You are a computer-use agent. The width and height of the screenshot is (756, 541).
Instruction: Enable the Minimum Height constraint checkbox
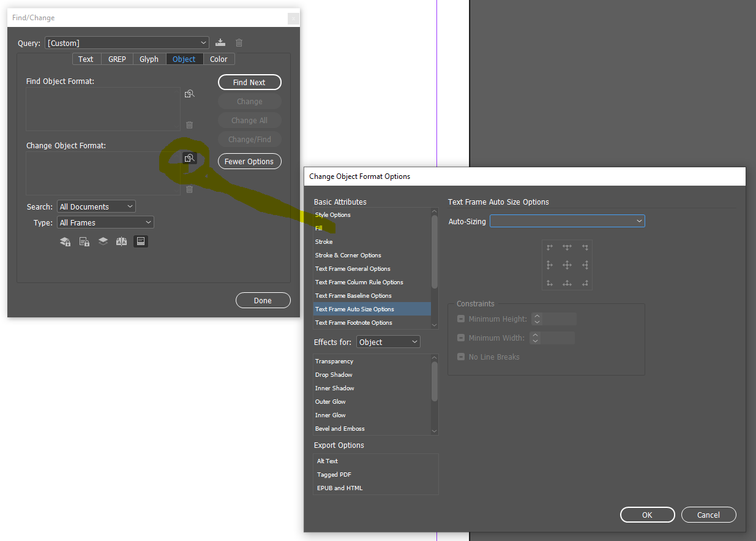click(x=460, y=319)
